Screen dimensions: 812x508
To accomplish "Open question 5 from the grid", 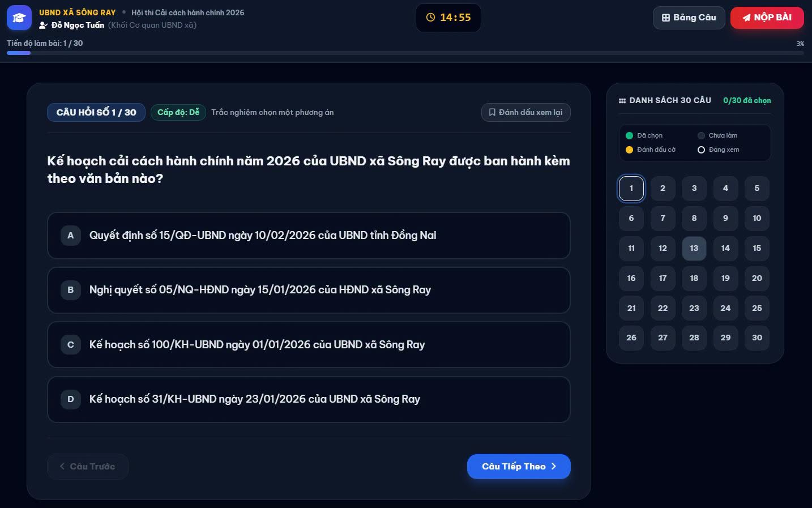I will (x=757, y=189).
